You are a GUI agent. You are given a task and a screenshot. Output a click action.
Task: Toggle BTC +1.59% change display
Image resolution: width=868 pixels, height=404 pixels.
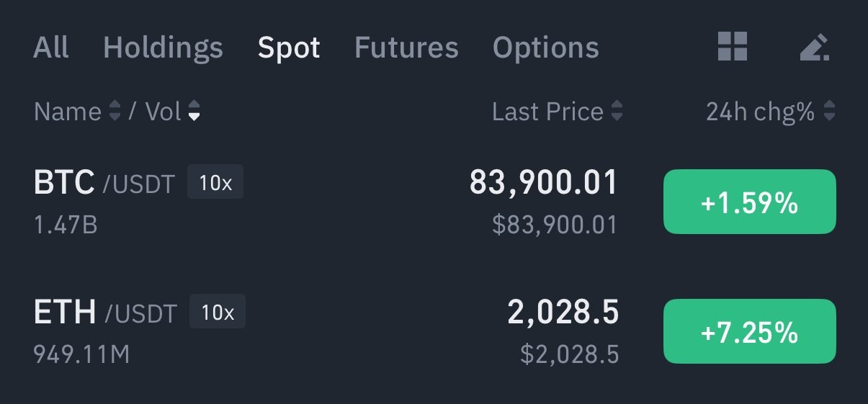pos(749,202)
